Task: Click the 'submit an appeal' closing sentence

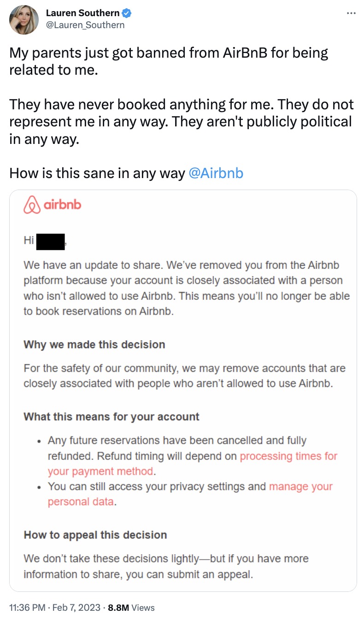Action: (x=166, y=567)
